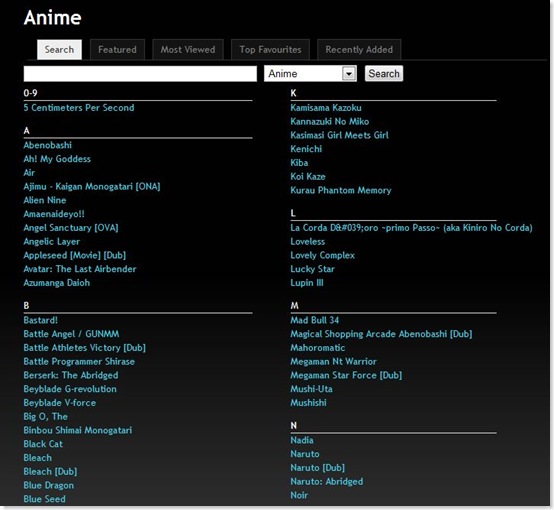This screenshot has height=510, width=554.
Task: Click Mad Bull 34 link
Action: tap(315, 321)
